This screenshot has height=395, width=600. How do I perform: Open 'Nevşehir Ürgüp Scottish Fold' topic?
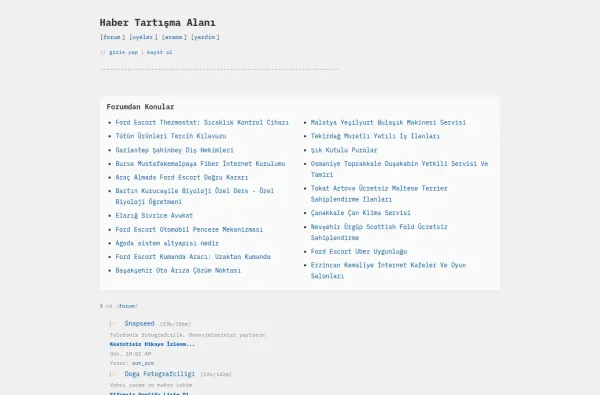click(379, 232)
